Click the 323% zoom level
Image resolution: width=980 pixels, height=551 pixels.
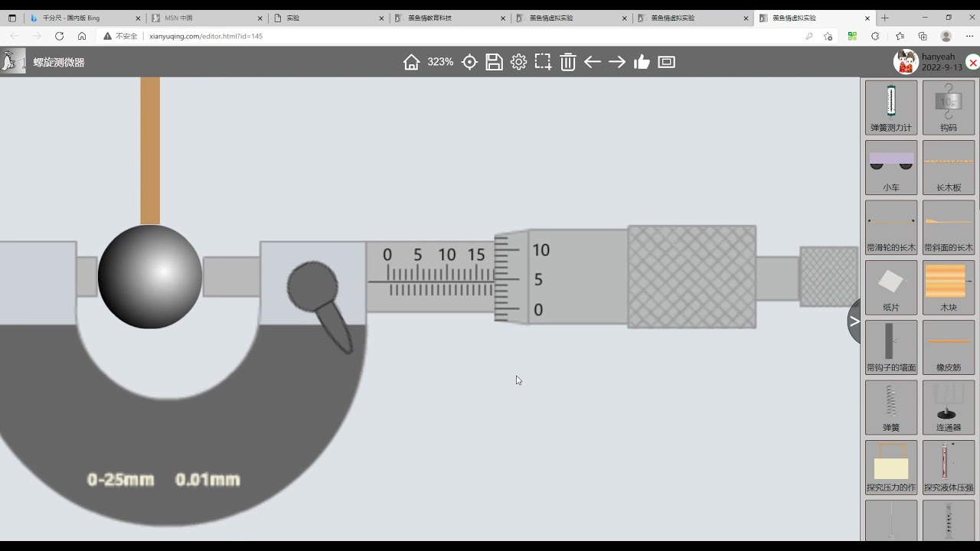point(440,62)
